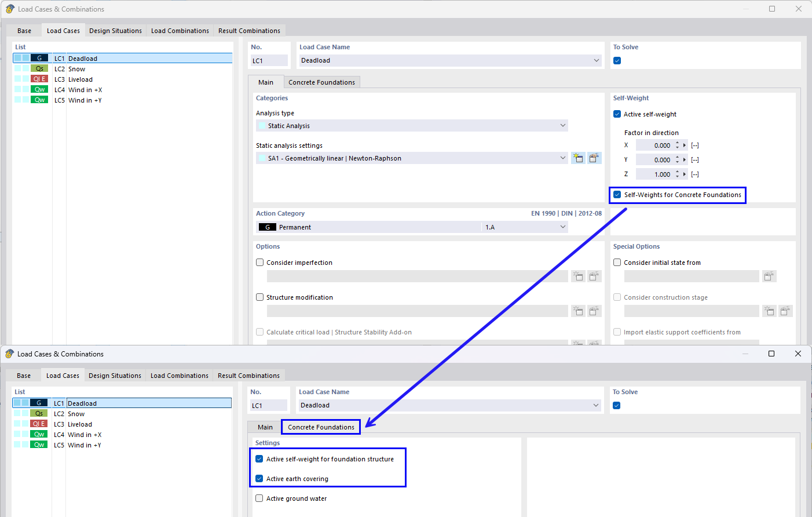The image size is (812, 517).
Task: Open Result Combinations tab in upper window
Action: 249,31
